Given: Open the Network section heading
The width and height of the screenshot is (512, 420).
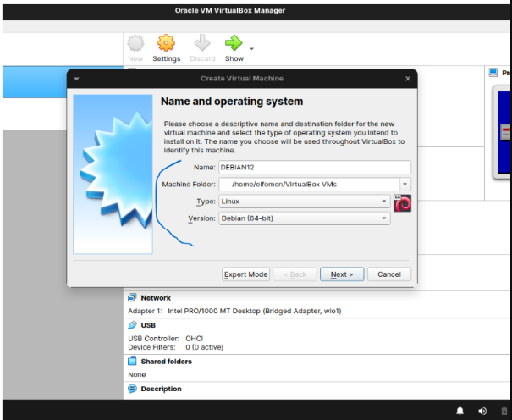Looking at the screenshot, I should tap(156, 298).
